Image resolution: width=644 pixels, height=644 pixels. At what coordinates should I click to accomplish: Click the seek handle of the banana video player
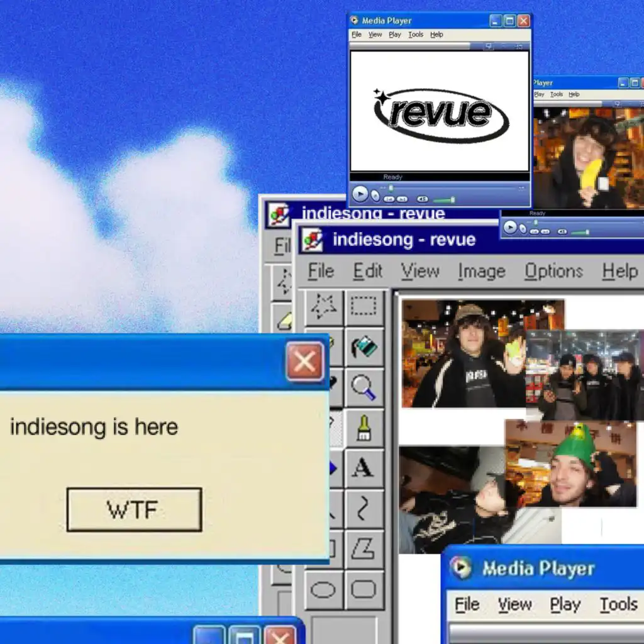(x=536, y=222)
